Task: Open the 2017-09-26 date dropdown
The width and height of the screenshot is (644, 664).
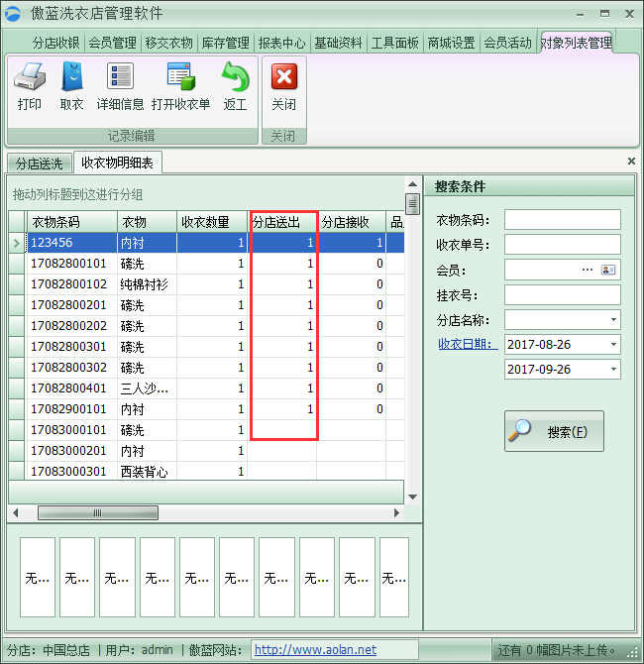Action: point(613,370)
